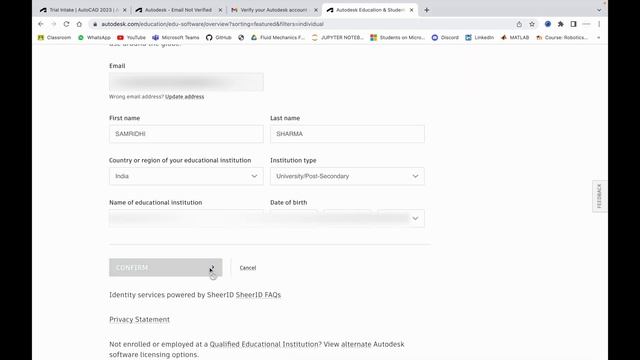Close the Email Not Verified tab
This screenshot has height=360, width=640.
(x=220, y=10)
